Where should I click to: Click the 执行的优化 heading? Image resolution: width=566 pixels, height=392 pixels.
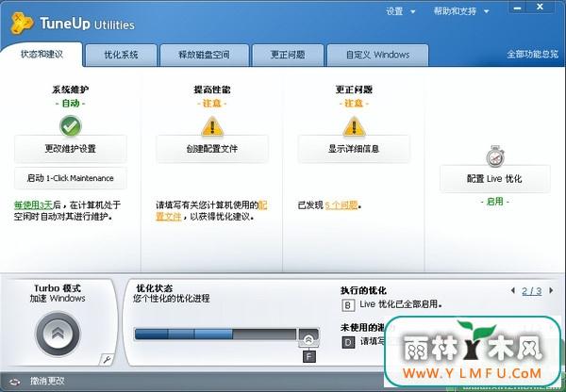[363, 290]
